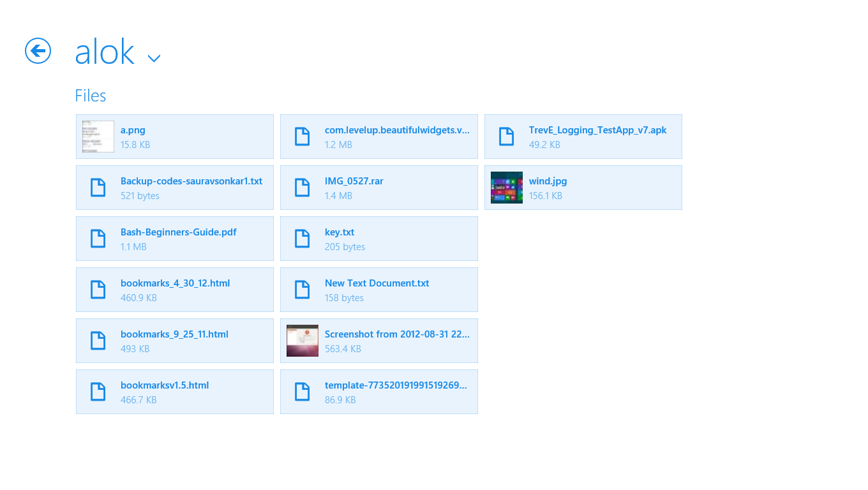Open bookmarks_9_25_11.html file name

click(x=174, y=334)
